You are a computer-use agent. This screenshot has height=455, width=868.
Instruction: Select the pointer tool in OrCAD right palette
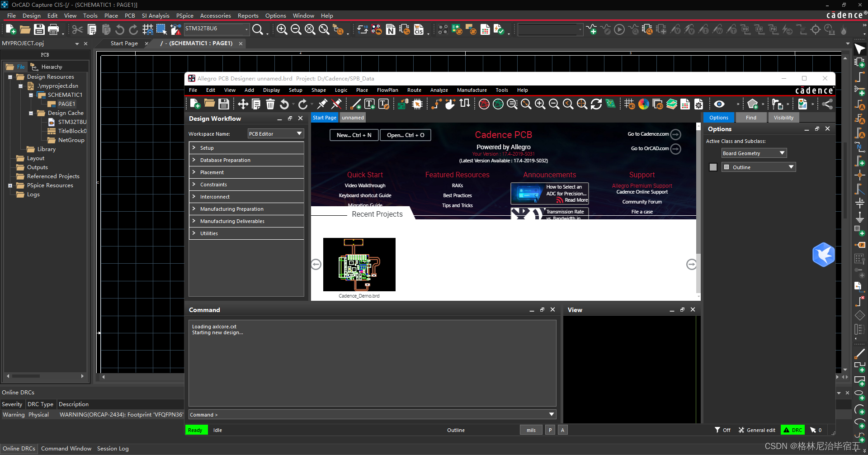[859, 48]
